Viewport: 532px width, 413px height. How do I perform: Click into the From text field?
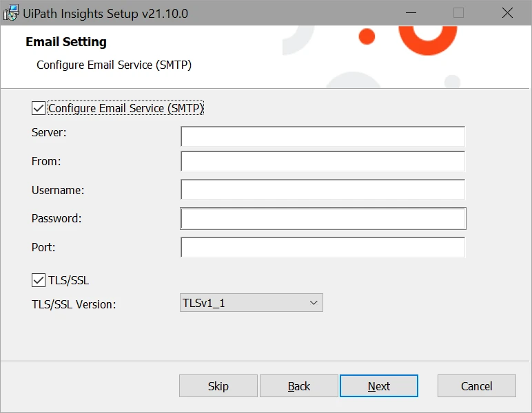pos(323,161)
